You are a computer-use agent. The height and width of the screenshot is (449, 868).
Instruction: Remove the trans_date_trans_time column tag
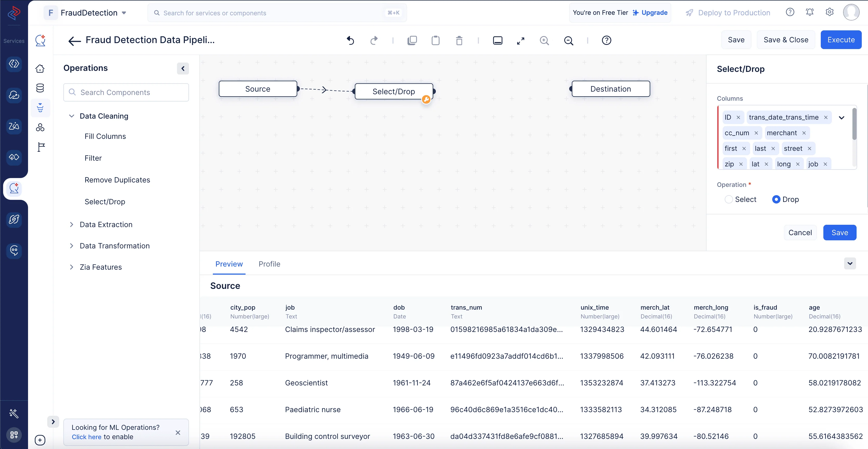pyautogui.click(x=825, y=118)
